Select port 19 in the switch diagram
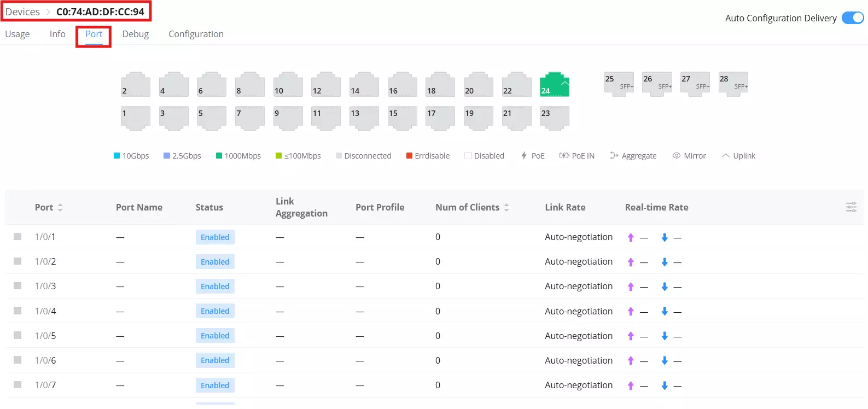 [x=479, y=118]
